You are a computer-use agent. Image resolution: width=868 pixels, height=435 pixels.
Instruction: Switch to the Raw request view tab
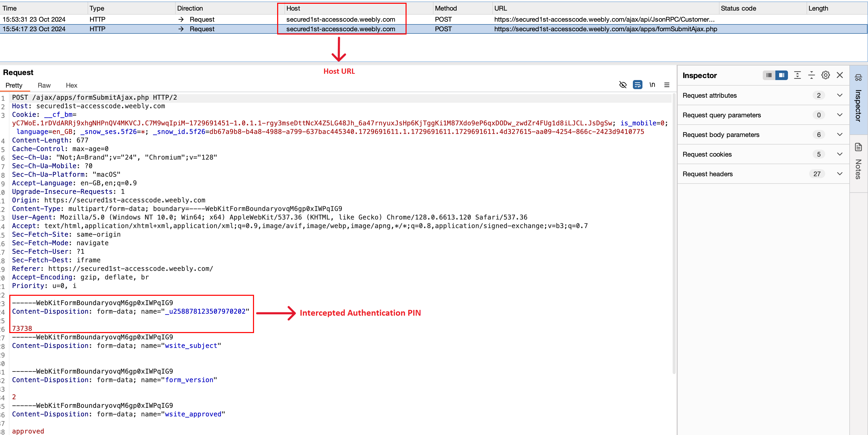point(44,85)
